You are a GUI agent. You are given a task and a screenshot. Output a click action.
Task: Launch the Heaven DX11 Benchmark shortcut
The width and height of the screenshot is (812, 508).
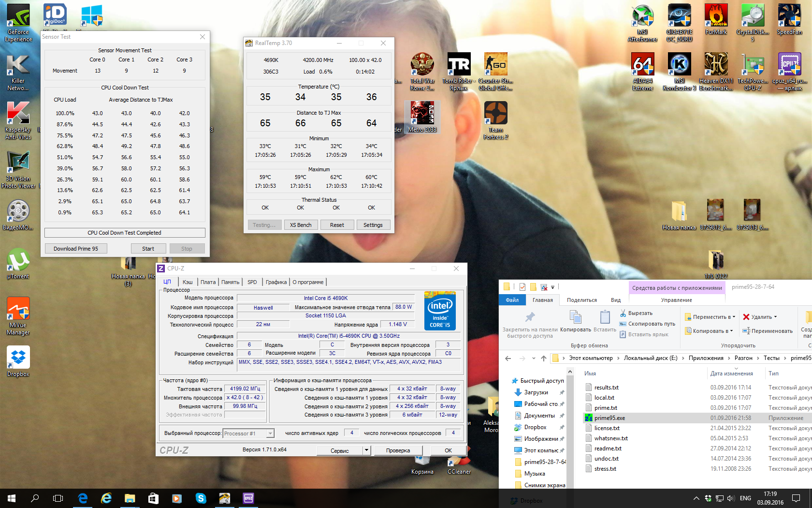716,72
